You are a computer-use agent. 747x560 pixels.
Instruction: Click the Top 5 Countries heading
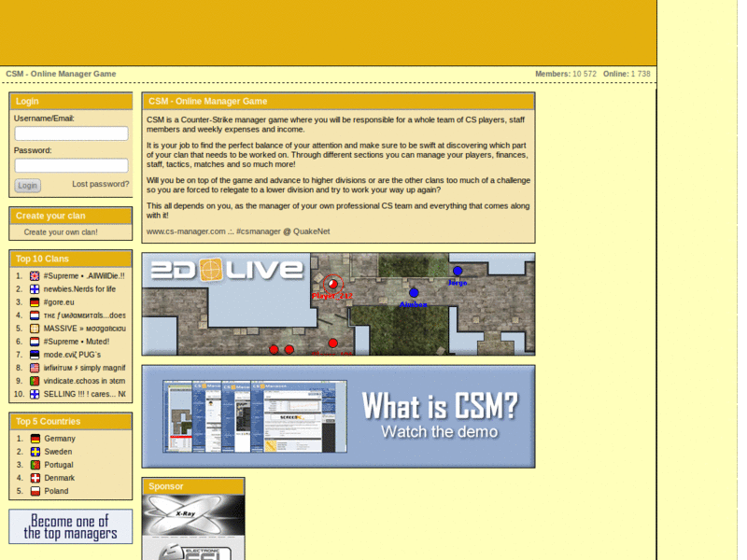point(48,422)
